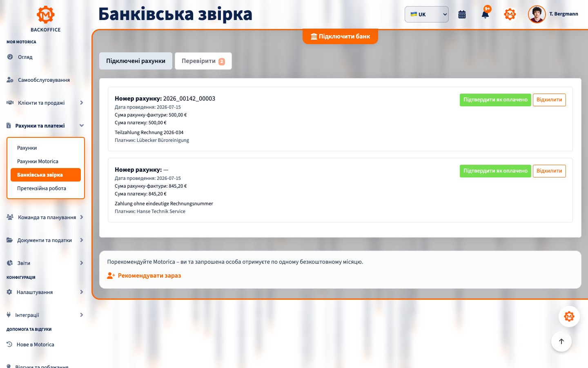This screenshot has width=588, height=368.
Task: Click the Команда та планування people icon
Action: [x=10, y=217]
